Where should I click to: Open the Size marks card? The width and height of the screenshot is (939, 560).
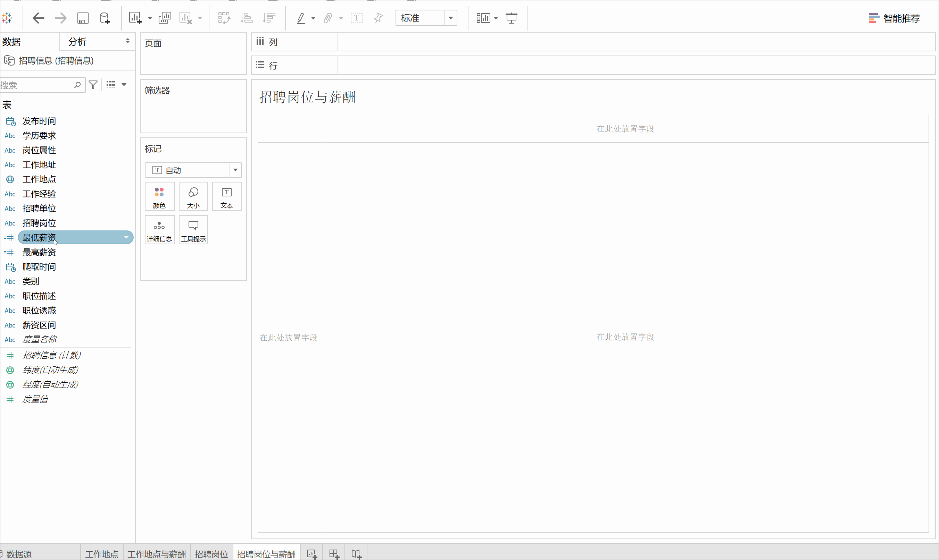click(x=193, y=197)
